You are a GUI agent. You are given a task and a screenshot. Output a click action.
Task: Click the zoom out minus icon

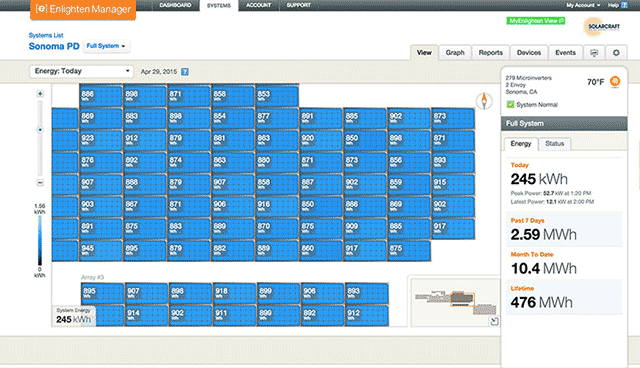(x=40, y=183)
